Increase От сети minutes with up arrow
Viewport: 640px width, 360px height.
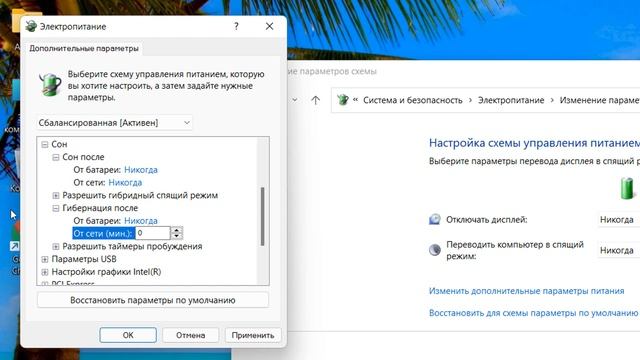point(176,230)
